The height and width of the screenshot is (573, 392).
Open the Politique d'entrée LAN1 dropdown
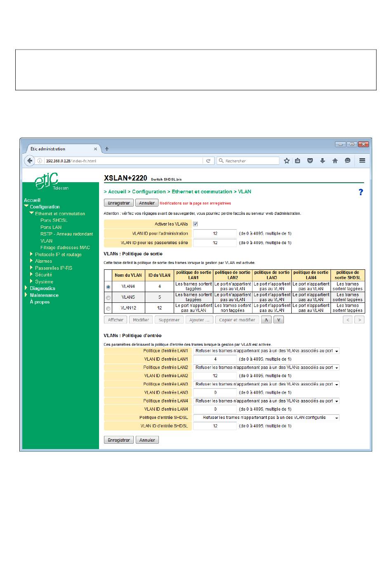tap(267, 351)
